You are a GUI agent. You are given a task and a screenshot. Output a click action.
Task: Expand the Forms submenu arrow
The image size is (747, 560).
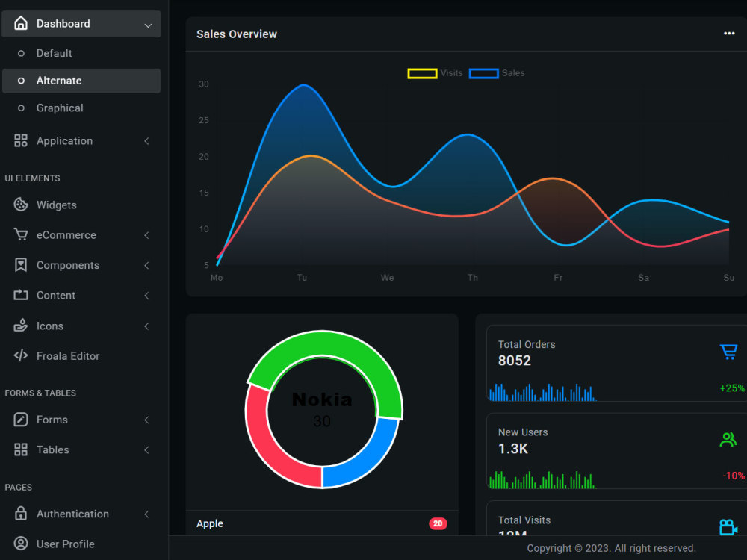pyautogui.click(x=146, y=420)
